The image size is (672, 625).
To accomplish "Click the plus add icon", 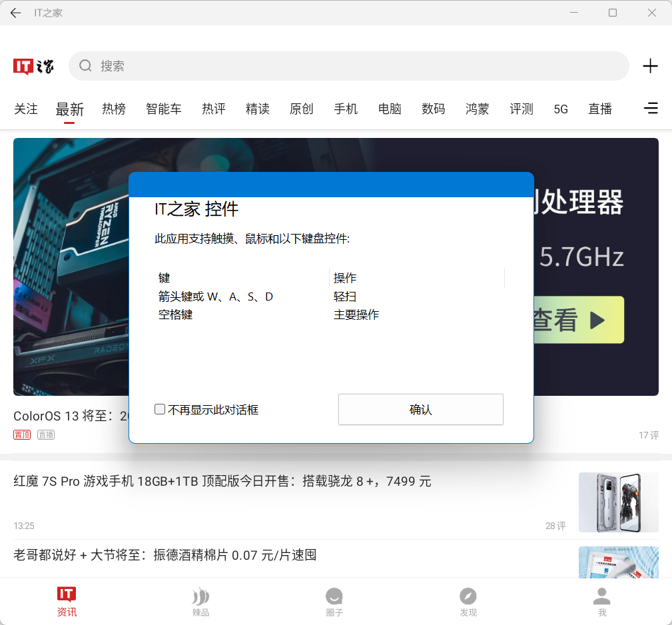I will coord(650,66).
